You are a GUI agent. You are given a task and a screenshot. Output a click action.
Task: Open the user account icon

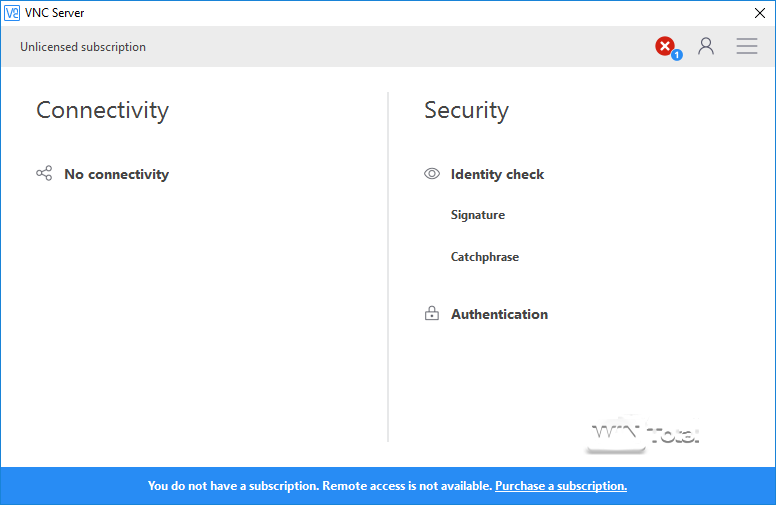(x=706, y=46)
